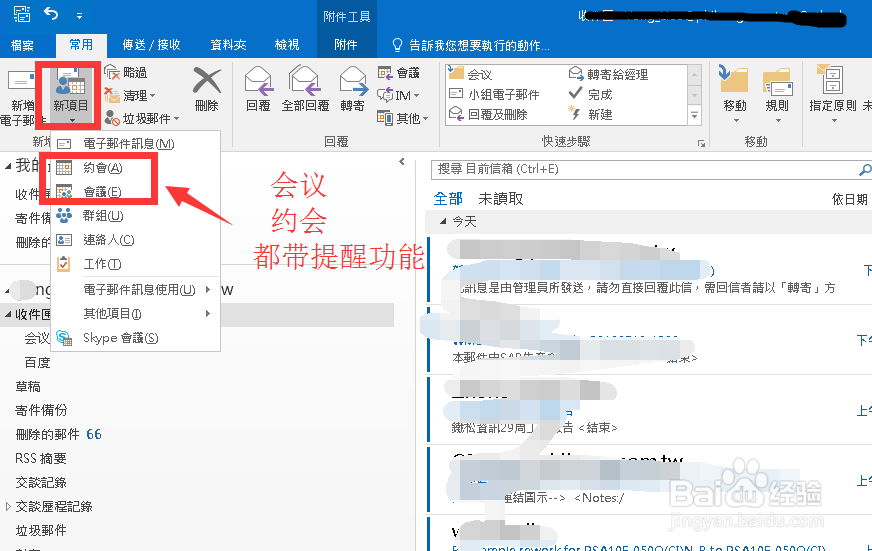872x551 pixels.
Task: Choose 會議(E) from the menu
Action: pos(136,192)
